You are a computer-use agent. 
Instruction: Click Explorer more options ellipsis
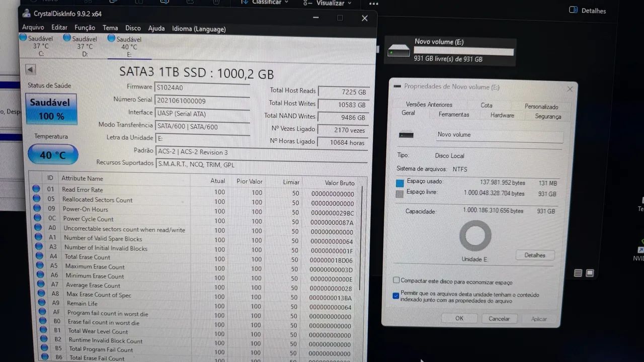pyautogui.click(x=373, y=4)
